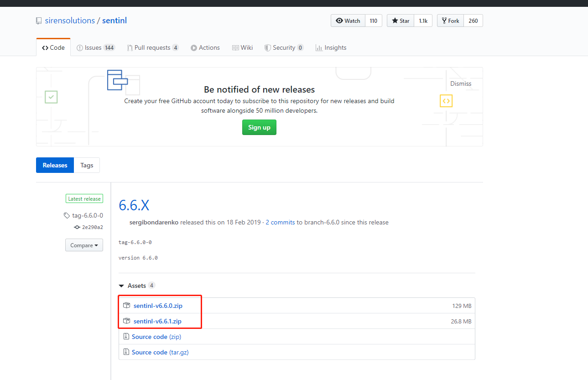
Task: Open the Wiki tab
Action: point(242,47)
